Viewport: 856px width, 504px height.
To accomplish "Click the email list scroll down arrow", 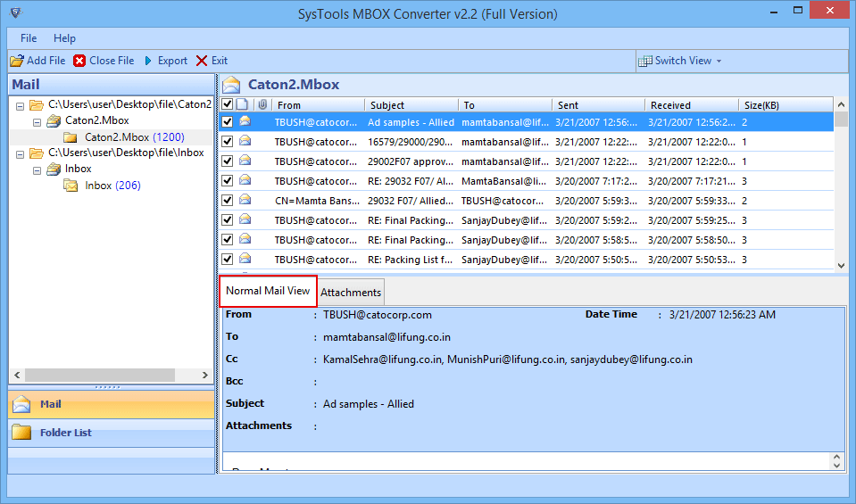I will [841, 265].
